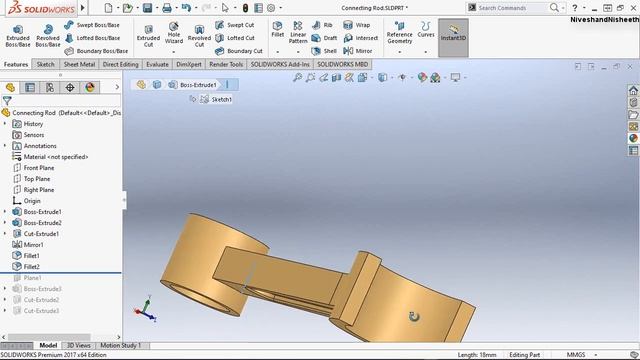Choose the Lofted Cut tool
Screen dimensions: 640x360
[235, 38]
